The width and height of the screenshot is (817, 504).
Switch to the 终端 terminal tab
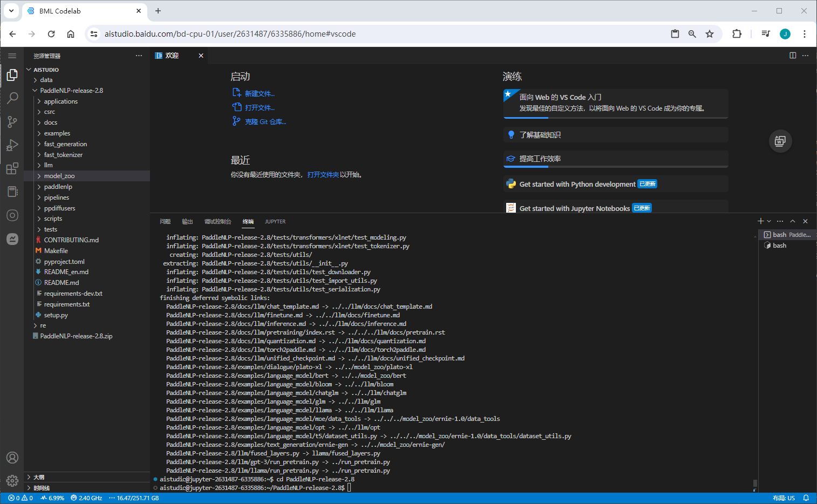click(x=248, y=222)
